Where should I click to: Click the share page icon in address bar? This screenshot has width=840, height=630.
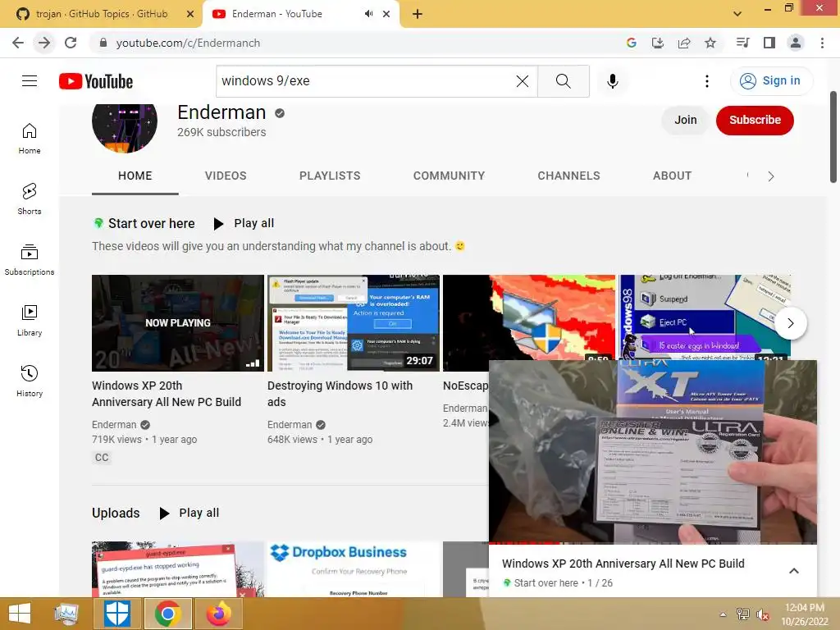click(x=684, y=43)
